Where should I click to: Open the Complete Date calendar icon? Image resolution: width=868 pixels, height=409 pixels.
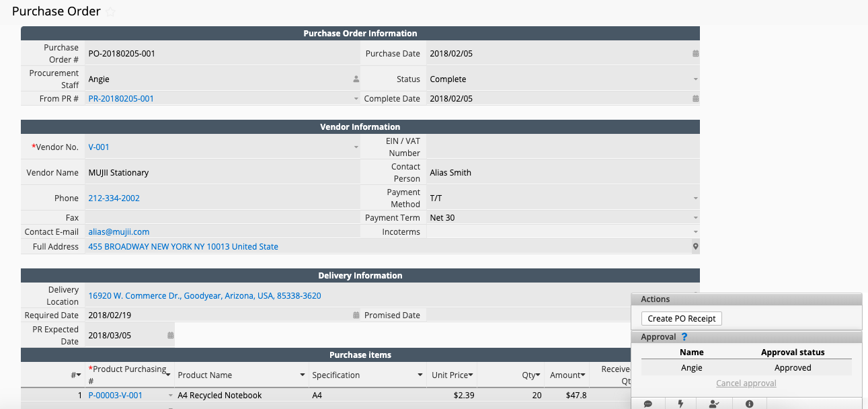click(x=695, y=99)
